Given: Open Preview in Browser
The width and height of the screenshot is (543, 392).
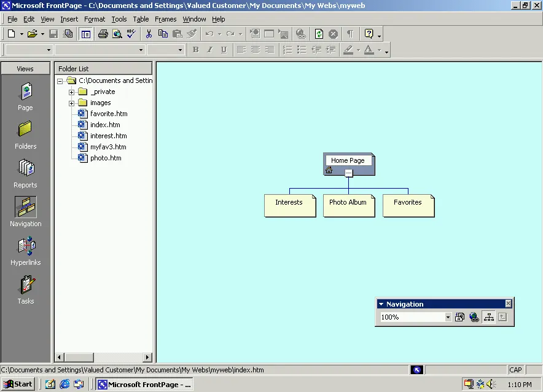Looking at the screenshot, I should (117, 34).
